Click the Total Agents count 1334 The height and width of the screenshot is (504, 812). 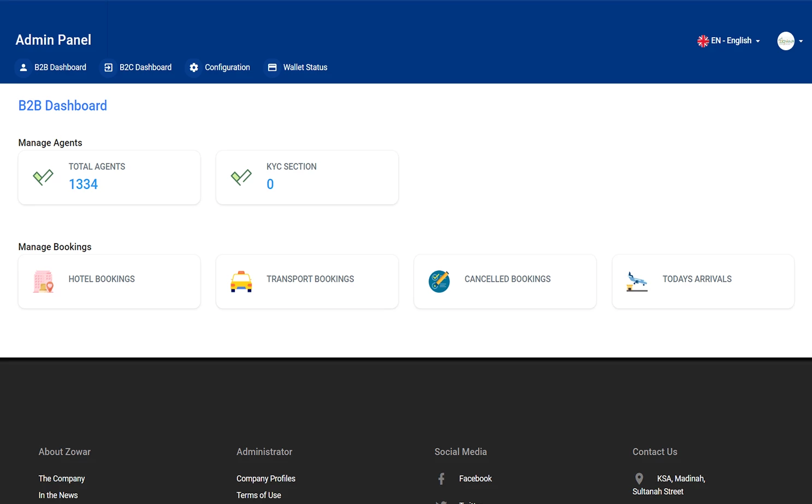pos(83,184)
